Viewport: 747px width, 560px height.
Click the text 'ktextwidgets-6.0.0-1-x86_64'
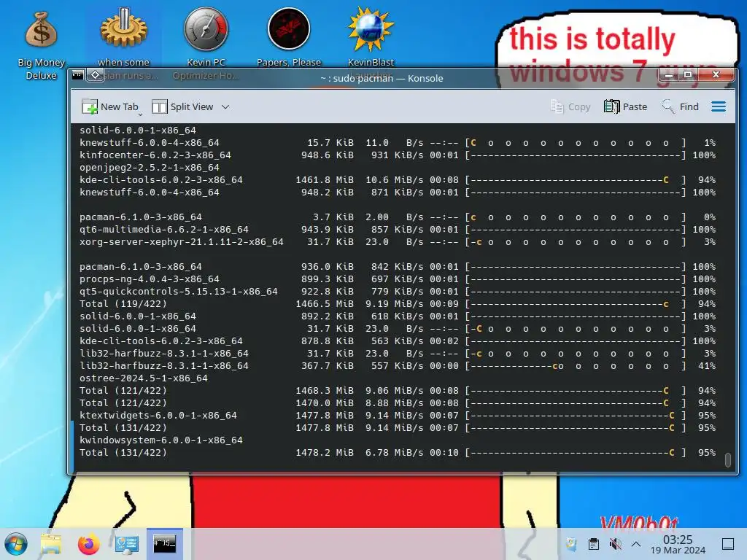158,415
